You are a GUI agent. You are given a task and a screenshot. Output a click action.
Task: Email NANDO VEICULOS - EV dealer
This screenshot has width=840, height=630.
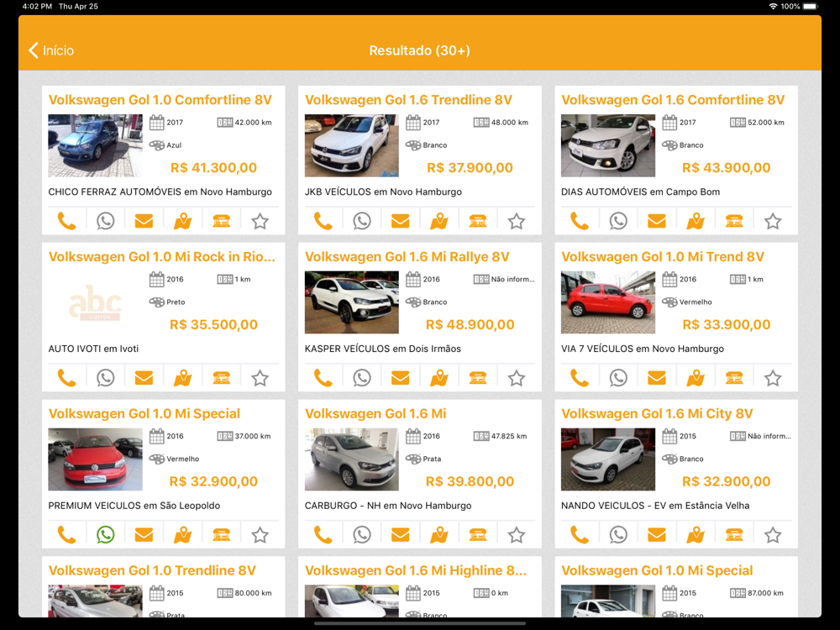pos(657,534)
